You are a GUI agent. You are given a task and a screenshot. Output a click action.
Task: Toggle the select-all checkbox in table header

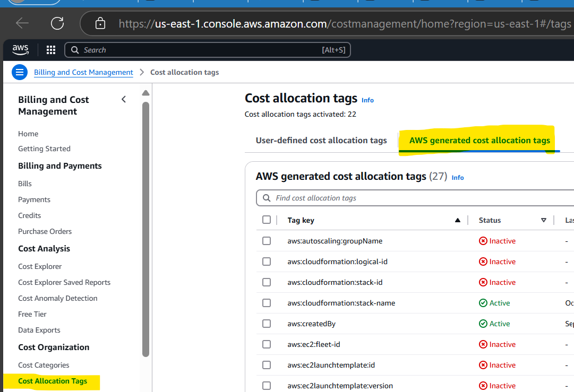pos(267,220)
